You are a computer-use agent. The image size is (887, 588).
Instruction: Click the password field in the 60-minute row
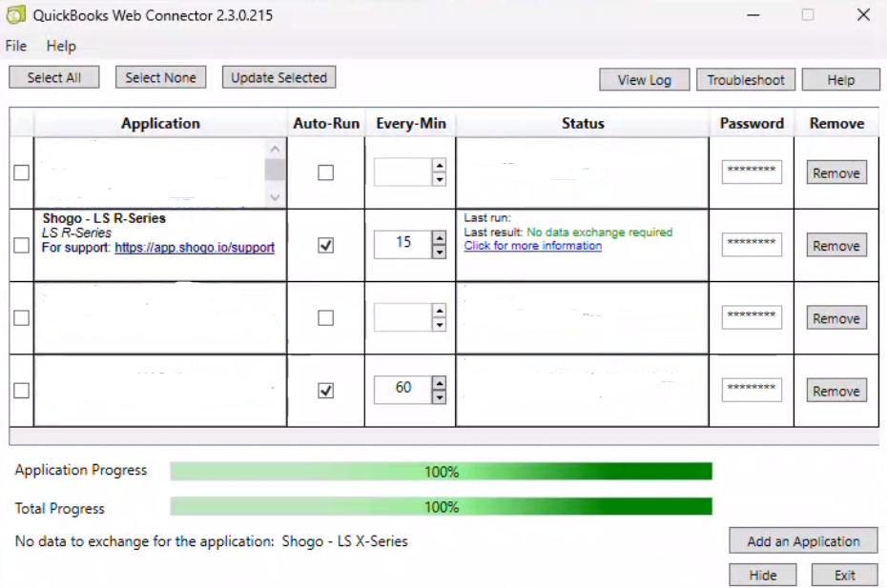(x=752, y=390)
